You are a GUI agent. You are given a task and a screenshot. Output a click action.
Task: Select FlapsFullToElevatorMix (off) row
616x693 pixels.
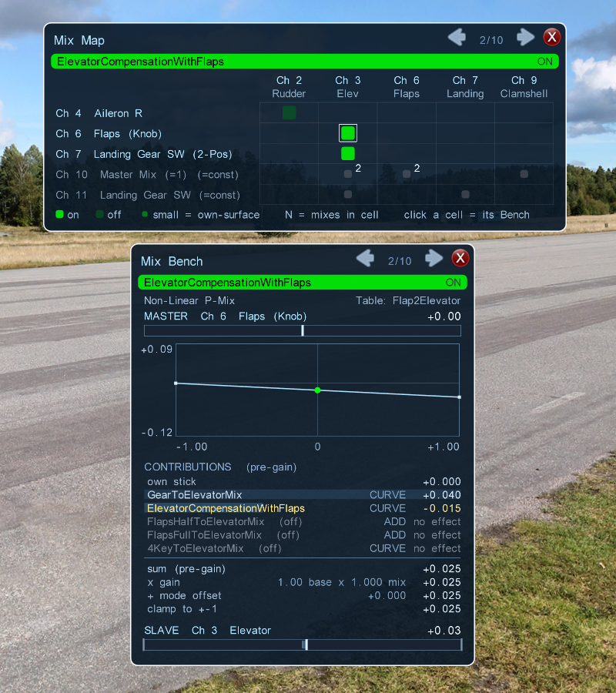click(x=303, y=535)
